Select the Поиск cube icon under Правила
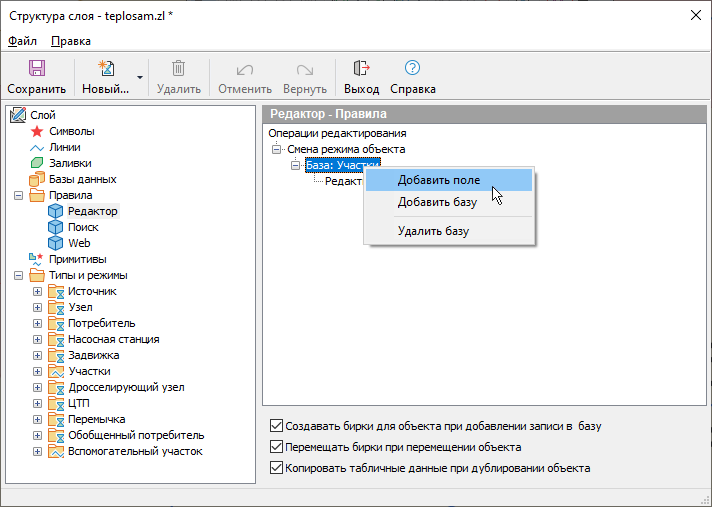The height and width of the screenshot is (507, 712). click(x=55, y=227)
